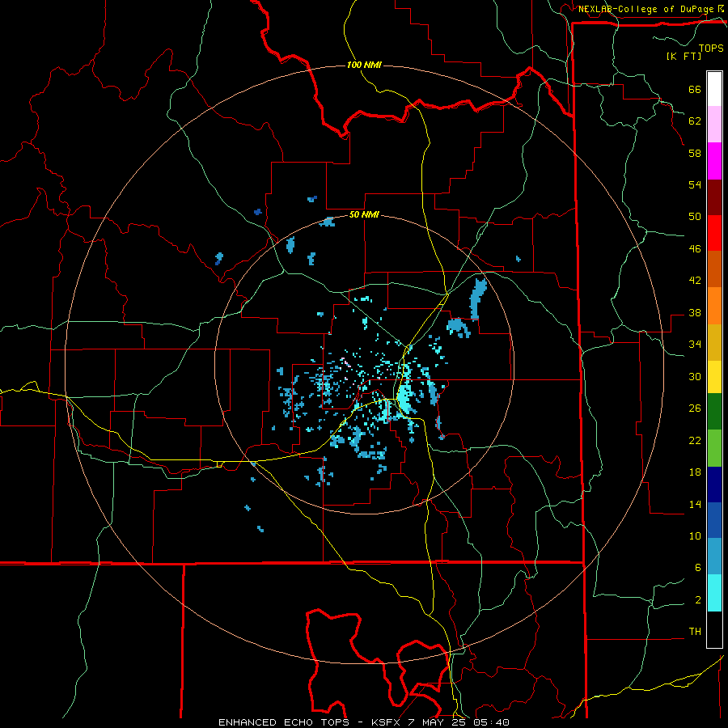Image resolution: width=728 pixels, height=728 pixels.
Task: Click the legend value 50
Action: (695, 216)
